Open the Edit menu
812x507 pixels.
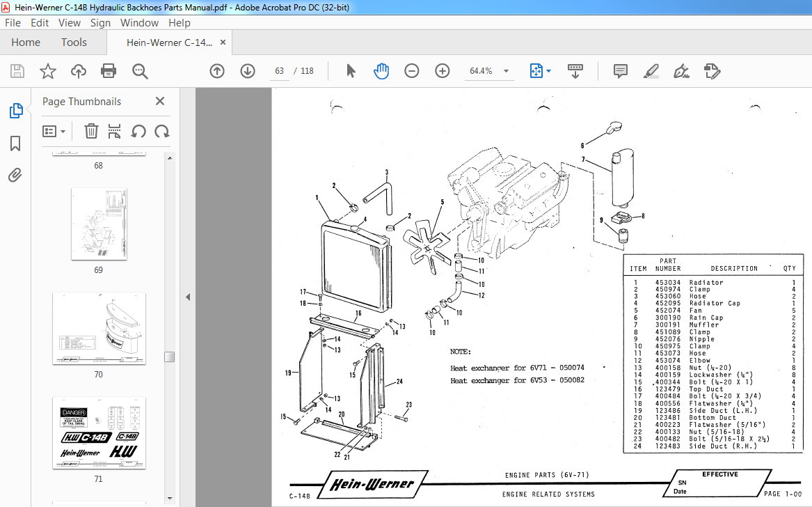[40, 23]
